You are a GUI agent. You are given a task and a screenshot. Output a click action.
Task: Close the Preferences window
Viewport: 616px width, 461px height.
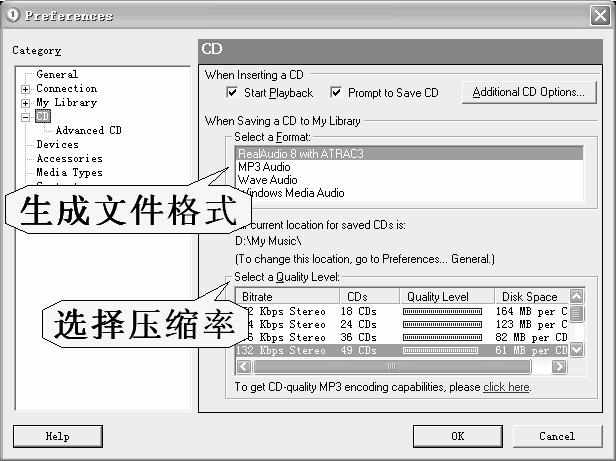[x=600, y=16]
